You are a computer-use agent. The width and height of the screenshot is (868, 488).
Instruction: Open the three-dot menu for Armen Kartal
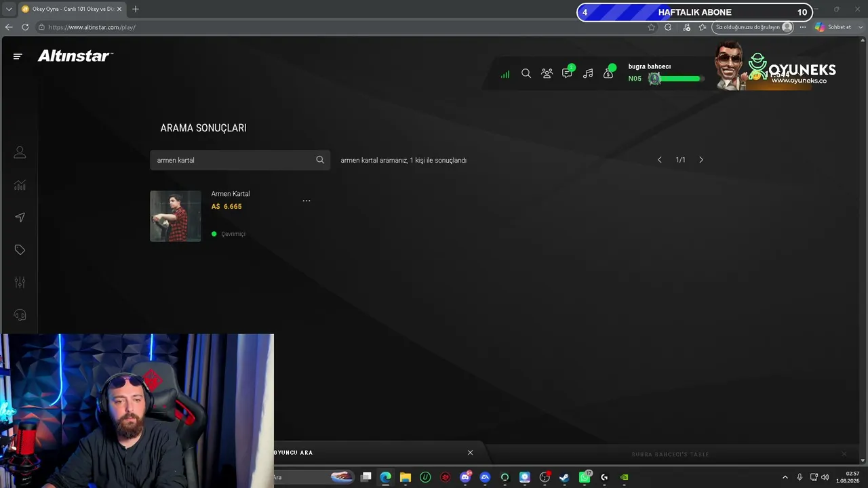[x=307, y=201]
